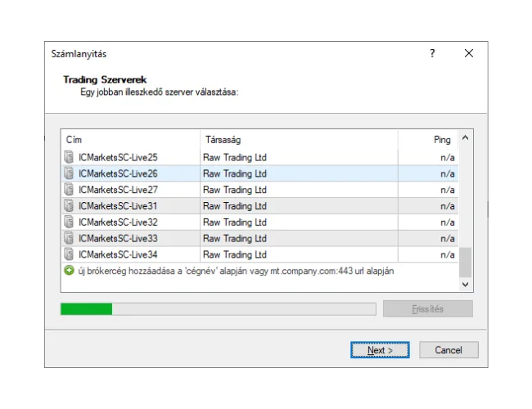Select Raw Trading Ltd in Live31 row
Image resolution: width=532 pixels, height=409 pixels.
coord(235,206)
